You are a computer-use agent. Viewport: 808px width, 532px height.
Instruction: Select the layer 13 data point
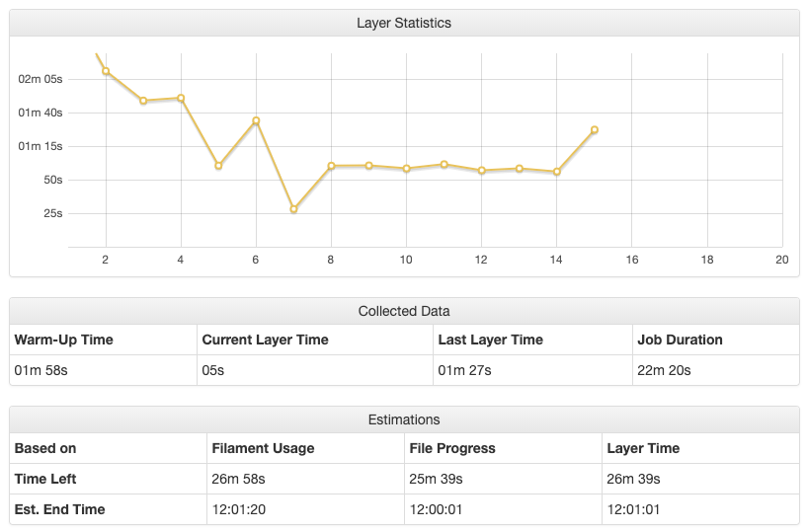coord(520,169)
